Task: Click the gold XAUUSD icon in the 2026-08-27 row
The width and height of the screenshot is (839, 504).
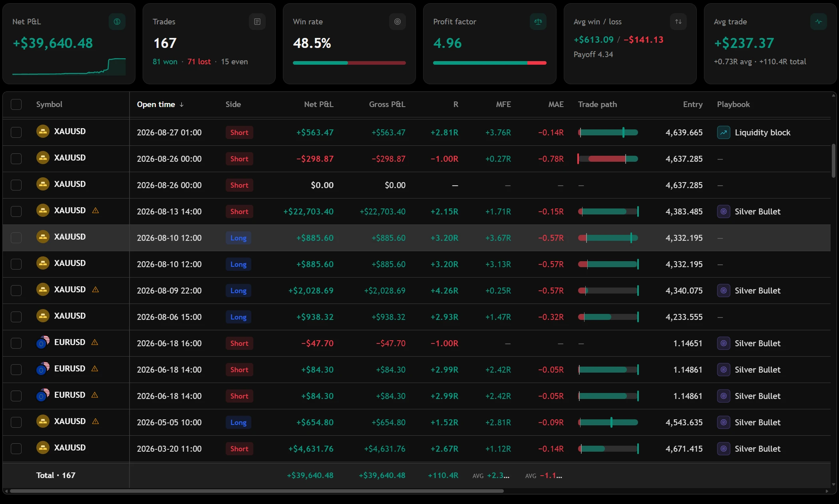Action: [43, 131]
